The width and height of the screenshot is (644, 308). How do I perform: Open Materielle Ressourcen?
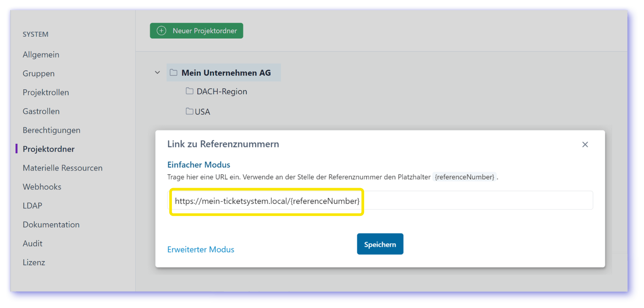tap(63, 168)
